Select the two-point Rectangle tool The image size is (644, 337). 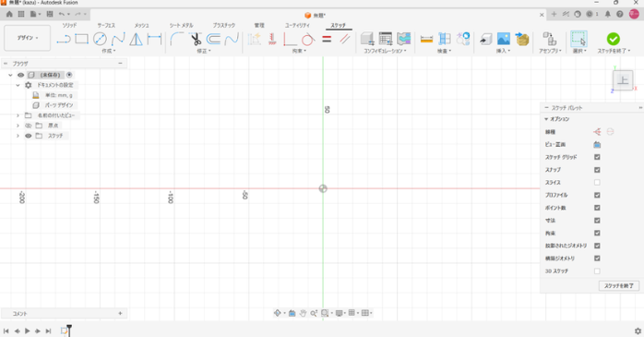(81, 39)
